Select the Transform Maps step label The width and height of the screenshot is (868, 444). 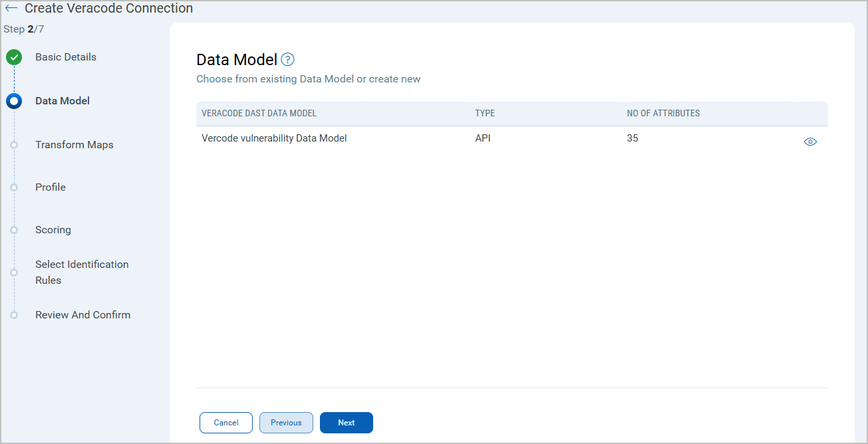(x=74, y=145)
